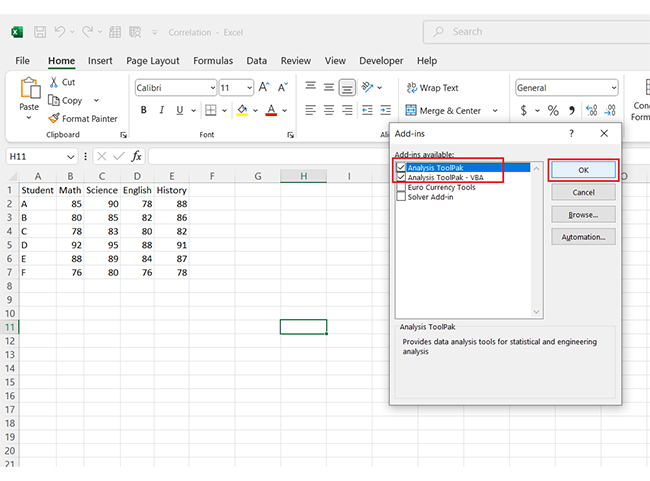Click the Paste clipboard icon
650x481 pixels.
[30, 88]
